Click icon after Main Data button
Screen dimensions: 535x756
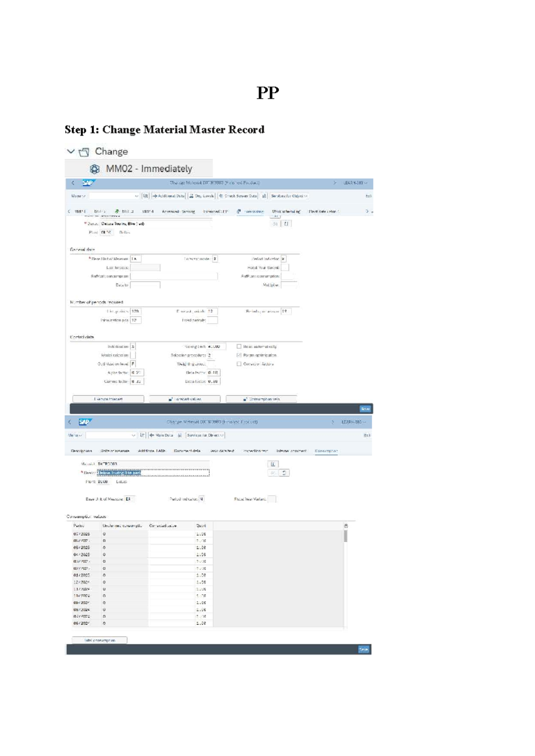pos(180,435)
